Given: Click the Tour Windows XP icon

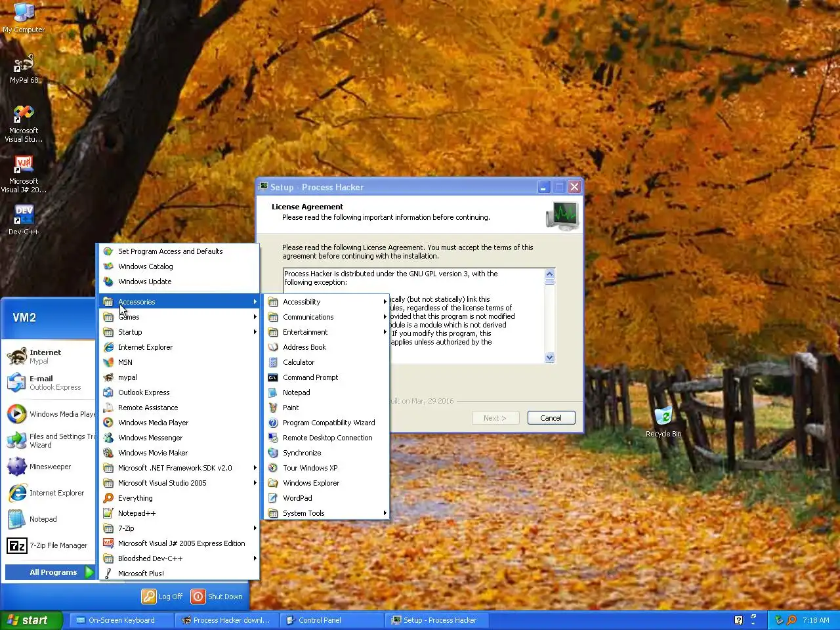Looking at the screenshot, I should pyautogui.click(x=273, y=468).
